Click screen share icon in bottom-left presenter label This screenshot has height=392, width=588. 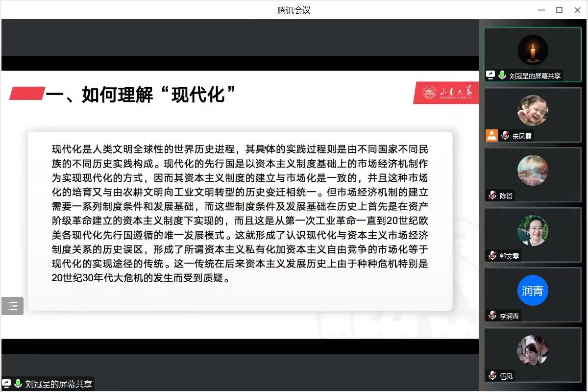[x=7, y=384]
